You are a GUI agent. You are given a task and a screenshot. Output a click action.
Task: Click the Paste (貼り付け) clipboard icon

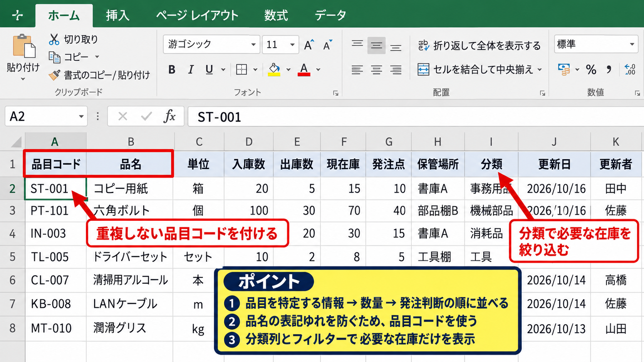24,47
